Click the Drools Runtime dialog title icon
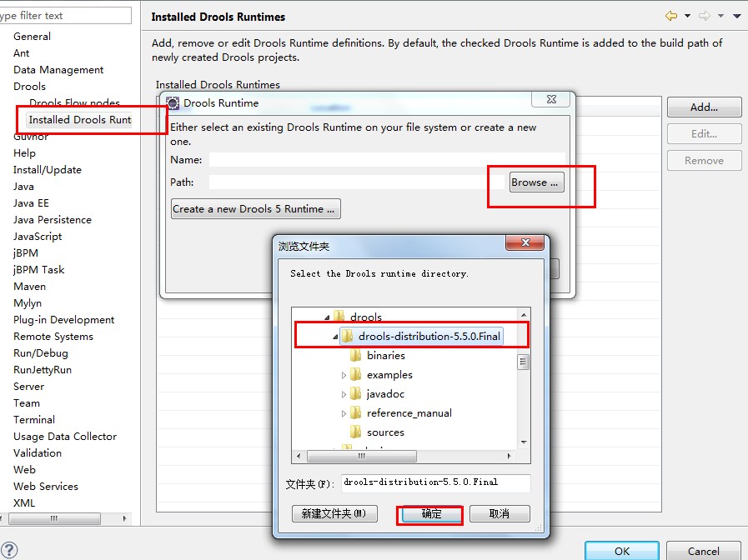The image size is (748, 560). (173, 103)
